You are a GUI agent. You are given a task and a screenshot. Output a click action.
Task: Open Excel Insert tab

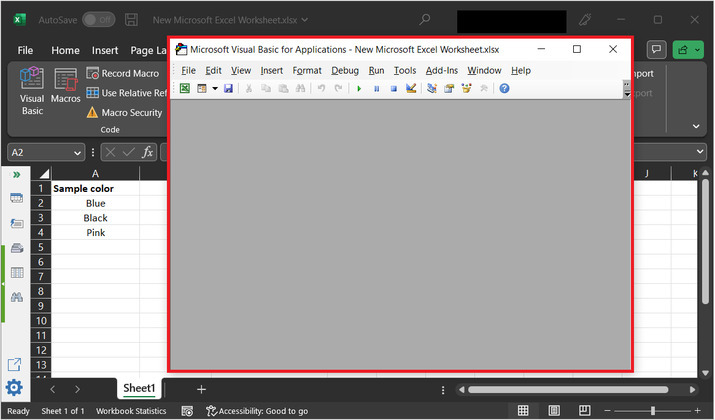point(105,50)
